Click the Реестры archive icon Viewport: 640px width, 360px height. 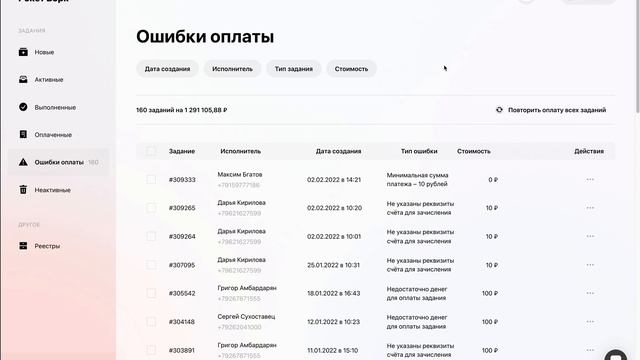pyautogui.click(x=23, y=246)
